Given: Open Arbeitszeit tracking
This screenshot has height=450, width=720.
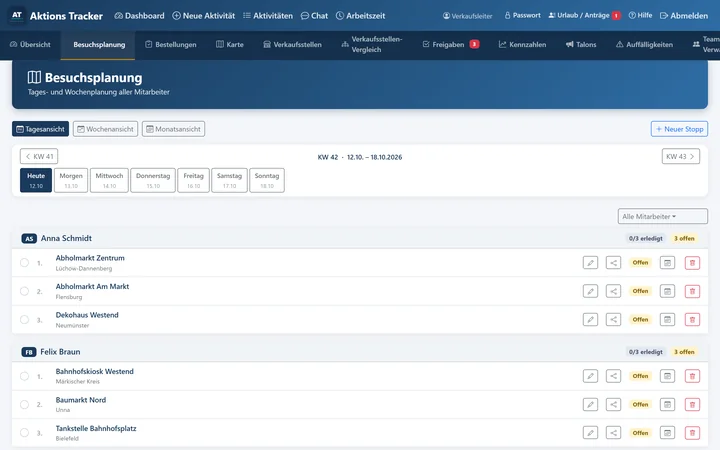Looking at the screenshot, I should tap(360, 16).
